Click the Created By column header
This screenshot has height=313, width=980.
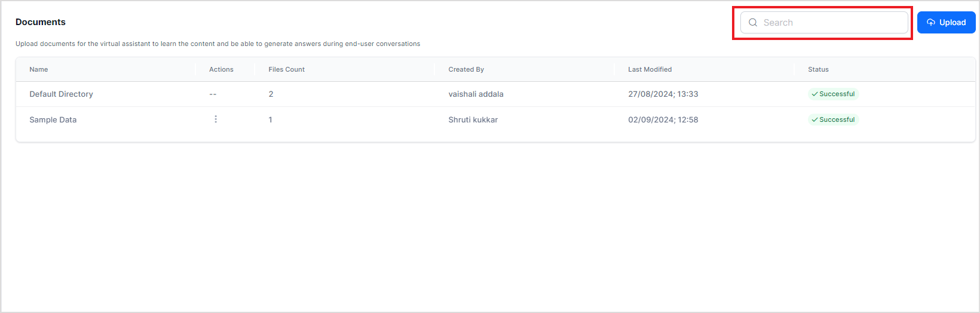pos(466,70)
